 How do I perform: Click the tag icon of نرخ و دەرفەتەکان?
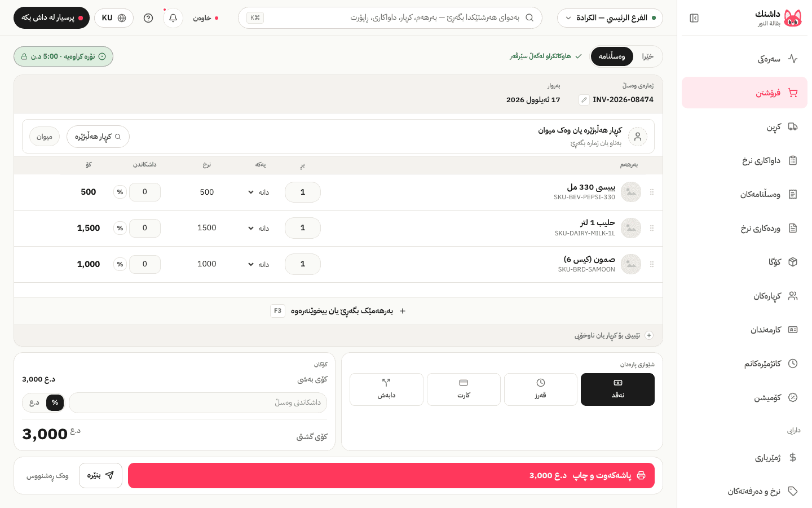793,491
